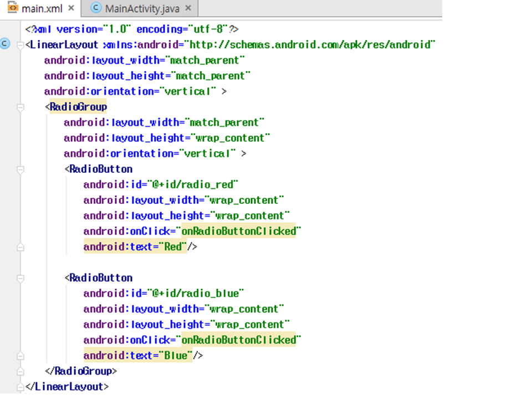Collapse the RadioGroup fold marker
Screen dimensions: 532x399
click(21, 107)
